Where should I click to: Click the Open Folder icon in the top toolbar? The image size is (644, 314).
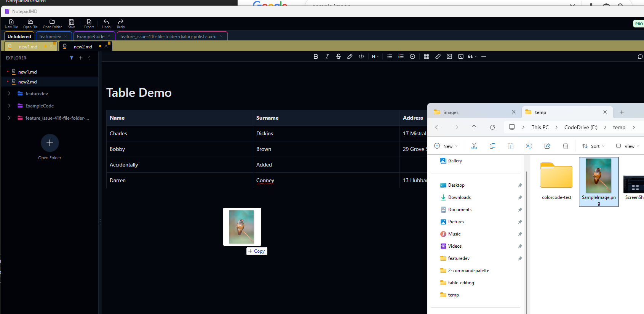coord(52,24)
